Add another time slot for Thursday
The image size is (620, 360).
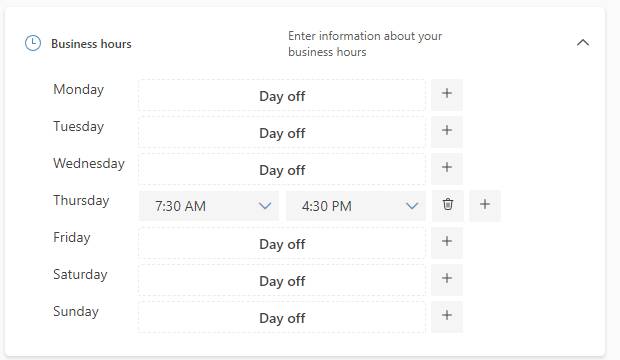(x=485, y=206)
